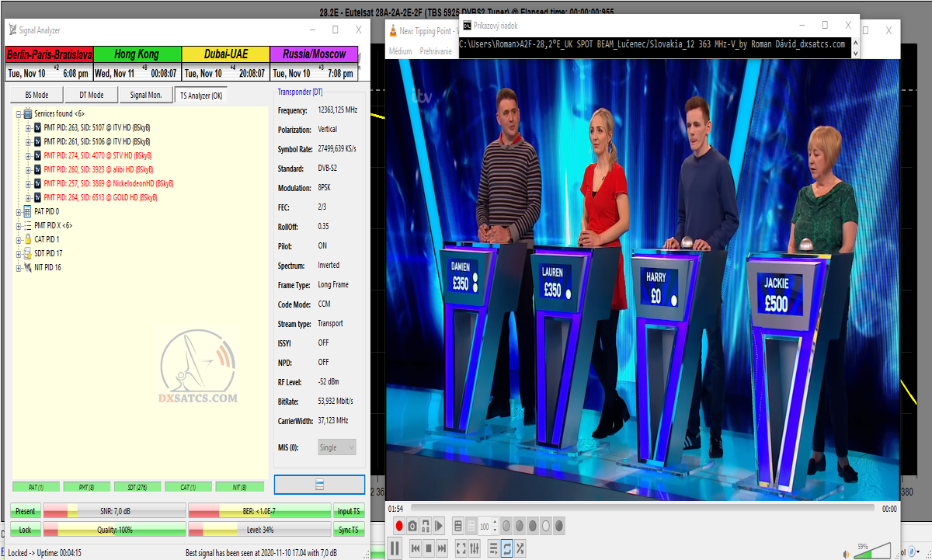Adjust the VLC volume slider
Screen dimensions: 932x560
(876, 551)
